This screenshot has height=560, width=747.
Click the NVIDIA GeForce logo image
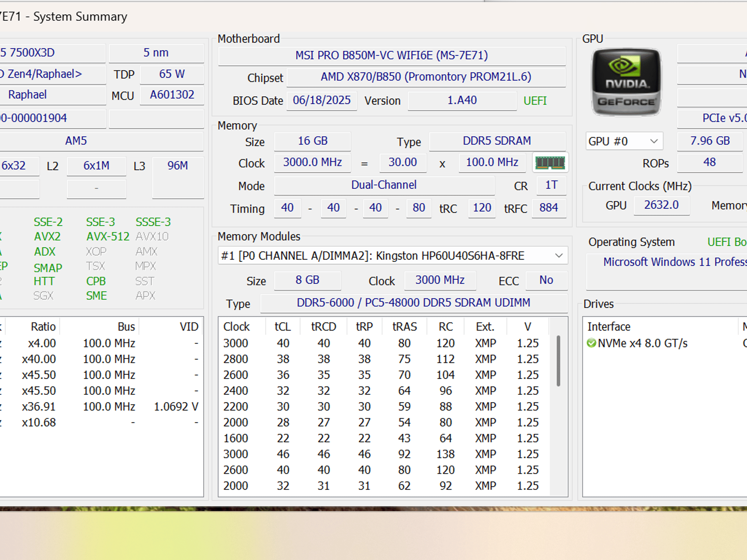[626, 82]
